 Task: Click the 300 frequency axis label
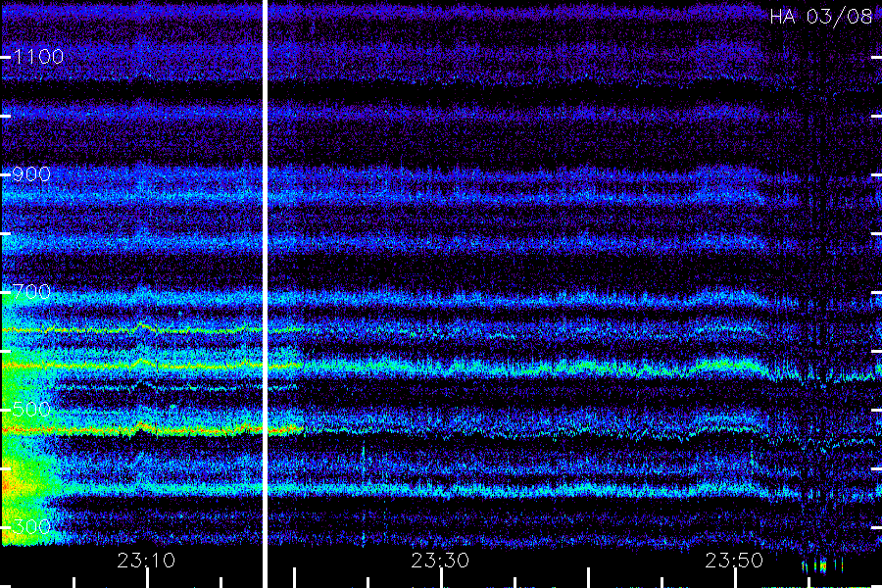coord(31,527)
